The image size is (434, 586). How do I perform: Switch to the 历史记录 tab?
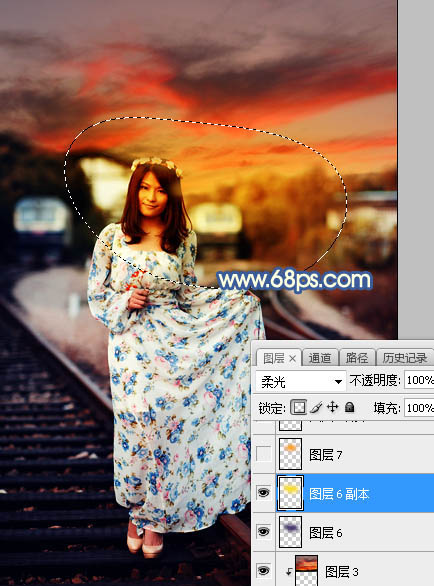405,358
